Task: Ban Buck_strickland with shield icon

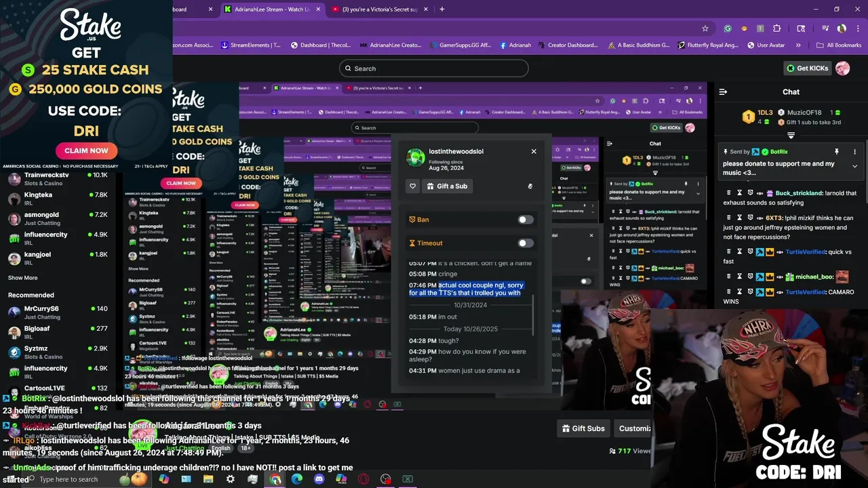Action: [750, 193]
